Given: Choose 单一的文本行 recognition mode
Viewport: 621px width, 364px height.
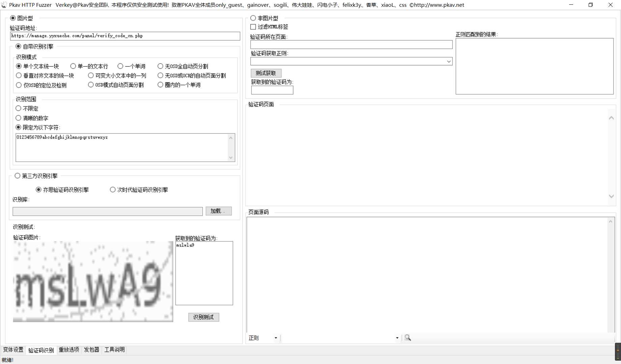Looking at the screenshot, I should tap(73, 66).
